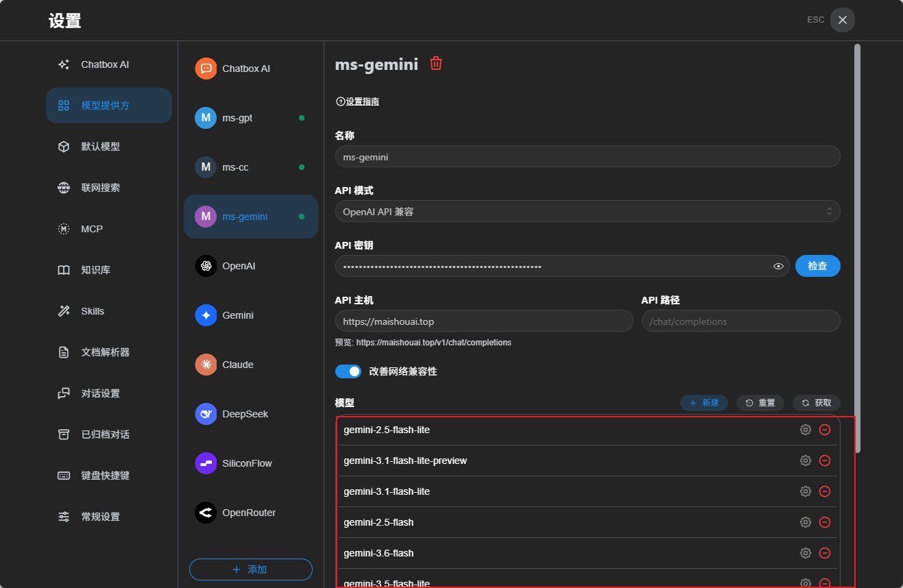This screenshot has width=903, height=588.
Task: Toggle 改善网络兼容性 switch
Action: pyautogui.click(x=348, y=371)
